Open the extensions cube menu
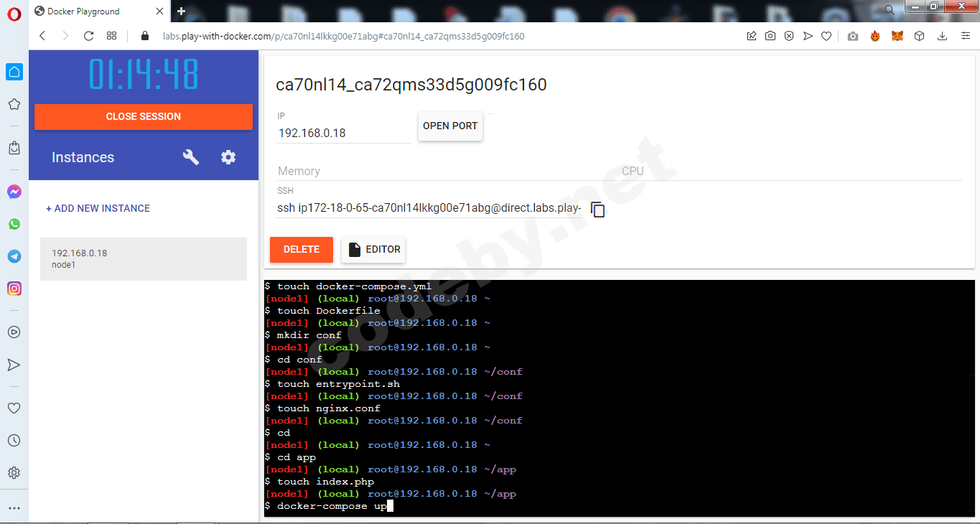 (920, 36)
